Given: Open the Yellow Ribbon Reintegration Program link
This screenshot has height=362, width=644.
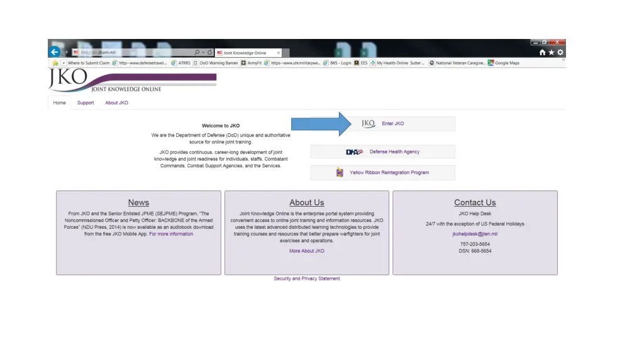Looking at the screenshot, I should [389, 173].
